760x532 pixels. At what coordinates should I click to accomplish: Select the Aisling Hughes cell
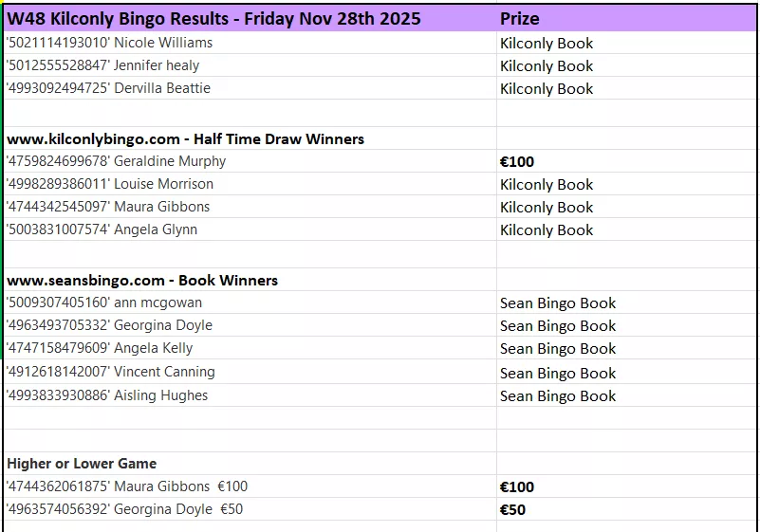point(107,395)
